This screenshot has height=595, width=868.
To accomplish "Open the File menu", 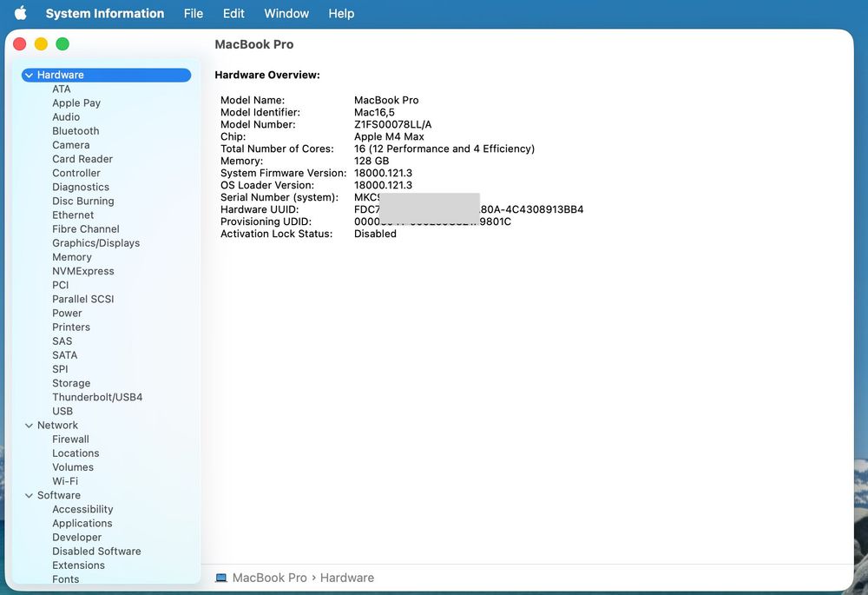I will click(194, 13).
